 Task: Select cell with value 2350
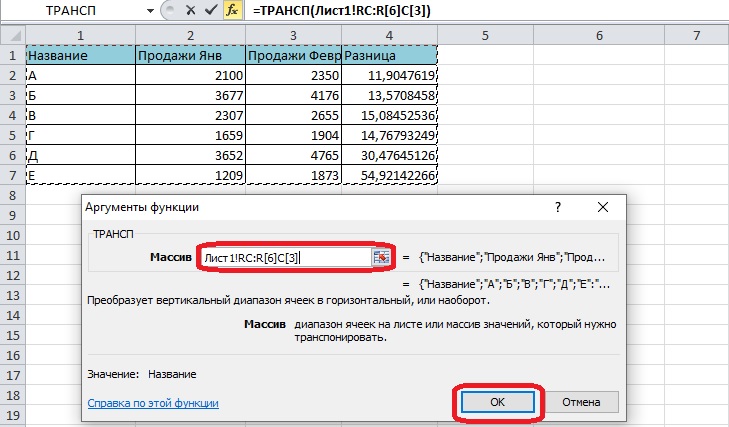293,75
